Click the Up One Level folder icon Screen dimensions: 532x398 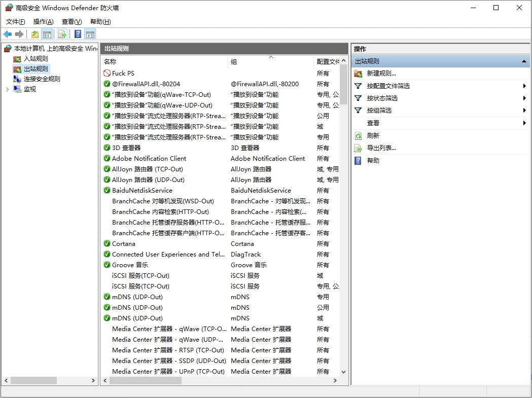[x=34, y=34]
